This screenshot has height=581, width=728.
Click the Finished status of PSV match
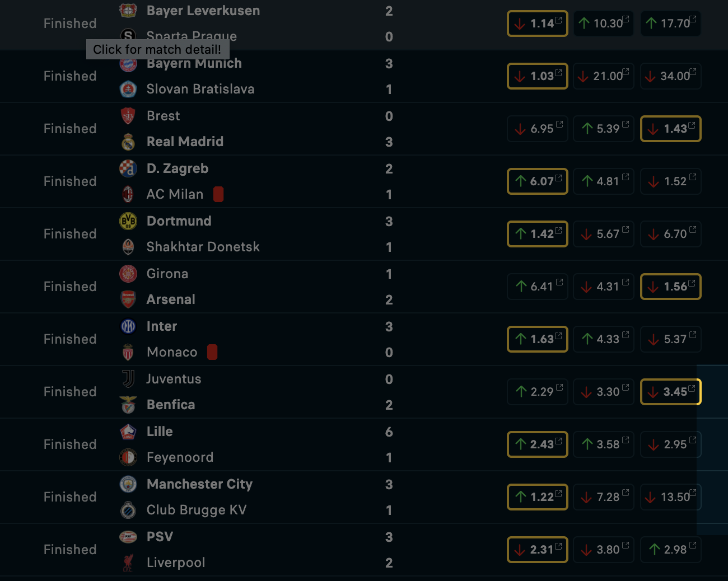[x=70, y=550]
